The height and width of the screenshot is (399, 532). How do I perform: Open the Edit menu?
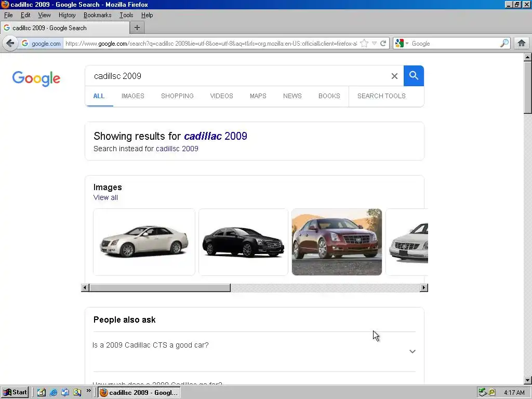pos(25,15)
